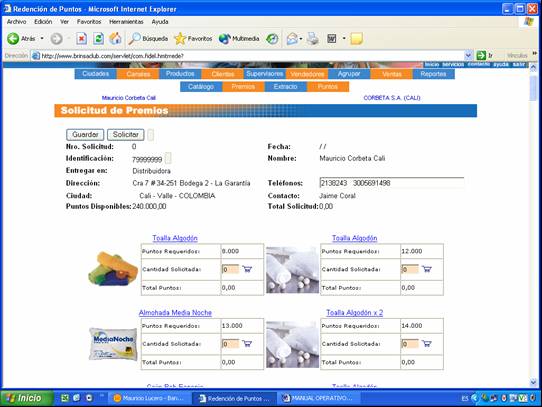Open the Inicio start button
The height and width of the screenshot is (407, 542).
[x=27, y=398]
